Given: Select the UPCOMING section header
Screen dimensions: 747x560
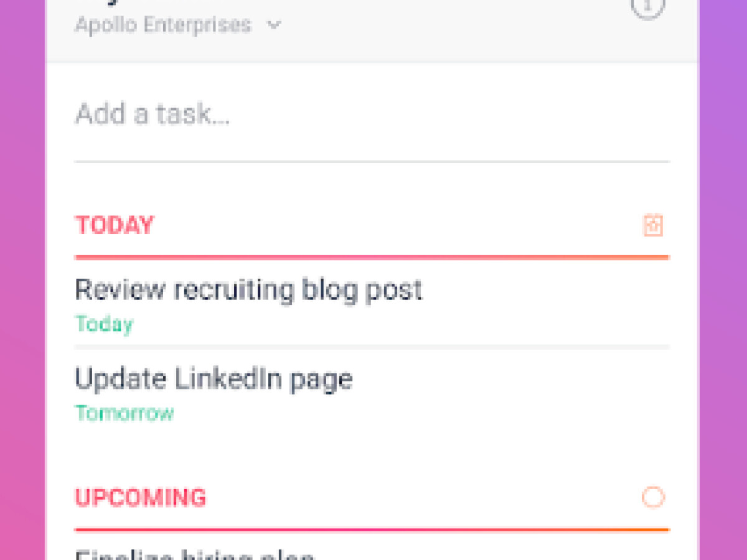Looking at the screenshot, I should coord(140,498).
